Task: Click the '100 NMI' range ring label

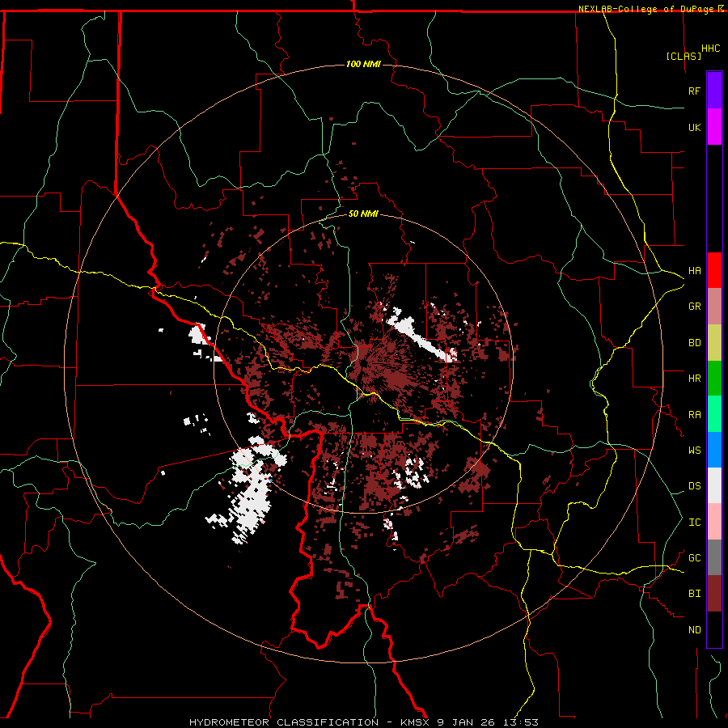Action: click(363, 64)
